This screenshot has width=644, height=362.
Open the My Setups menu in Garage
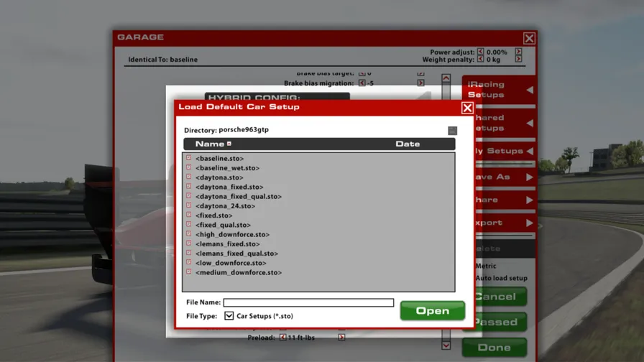coord(505,151)
